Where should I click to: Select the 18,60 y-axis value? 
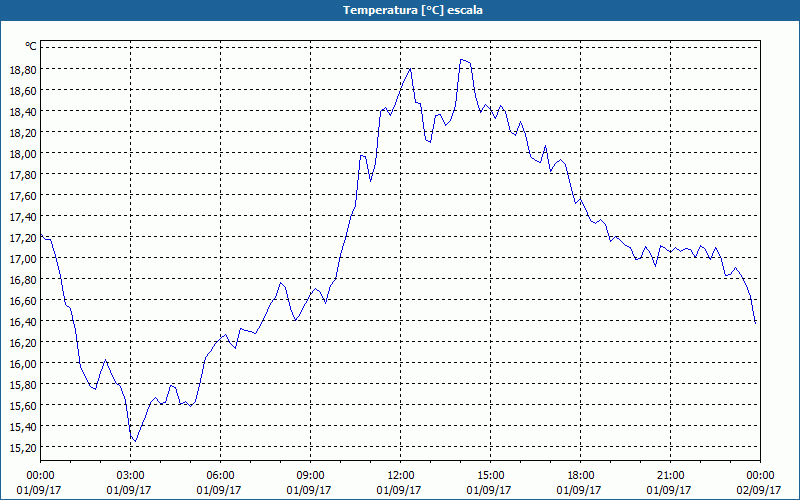[x=23, y=90]
